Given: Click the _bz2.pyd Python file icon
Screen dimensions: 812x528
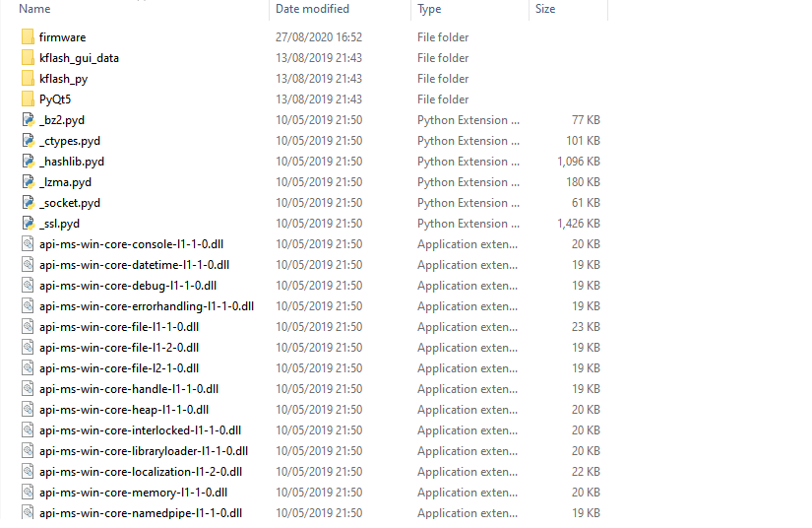Looking at the screenshot, I should [x=28, y=120].
